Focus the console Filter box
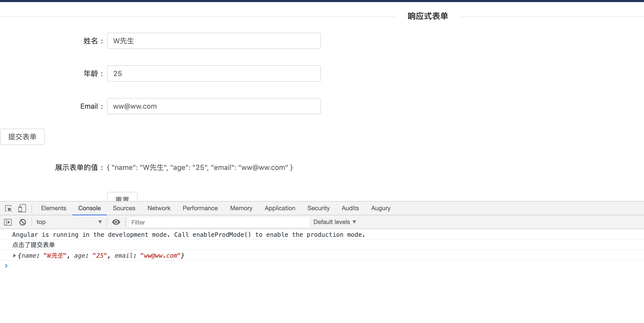 pyautogui.click(x=219, y=222)
